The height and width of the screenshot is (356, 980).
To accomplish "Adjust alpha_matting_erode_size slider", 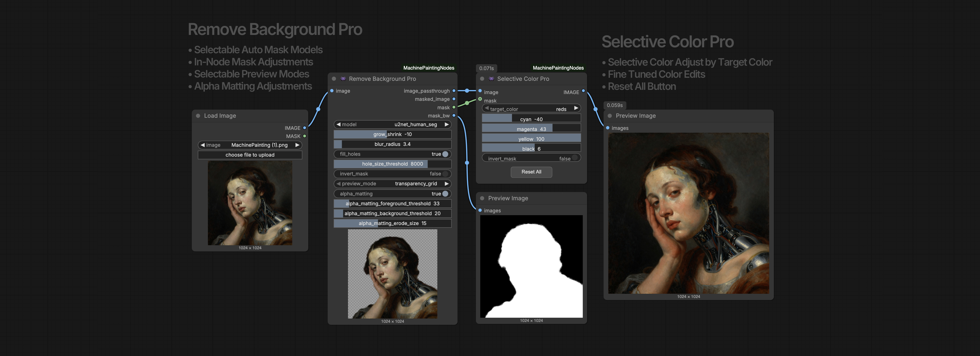I will point(393,224).
